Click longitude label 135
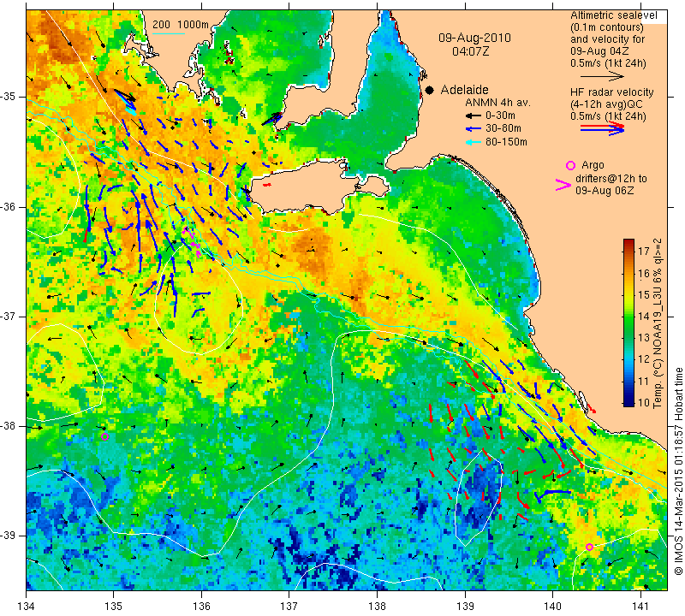685x616 pixels. tap(114, 607)
